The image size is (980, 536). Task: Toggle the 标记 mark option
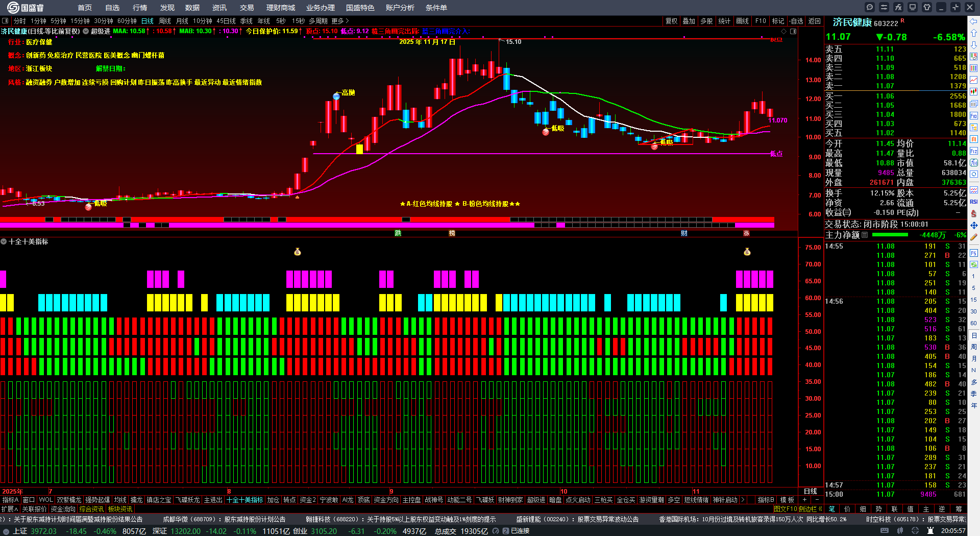778,21
